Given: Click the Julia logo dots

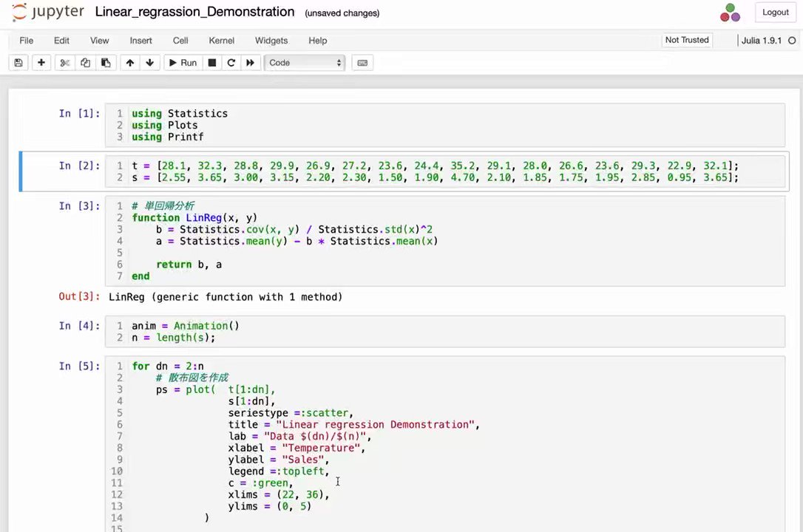Looking at the screenshot, I should pos(730,13).
